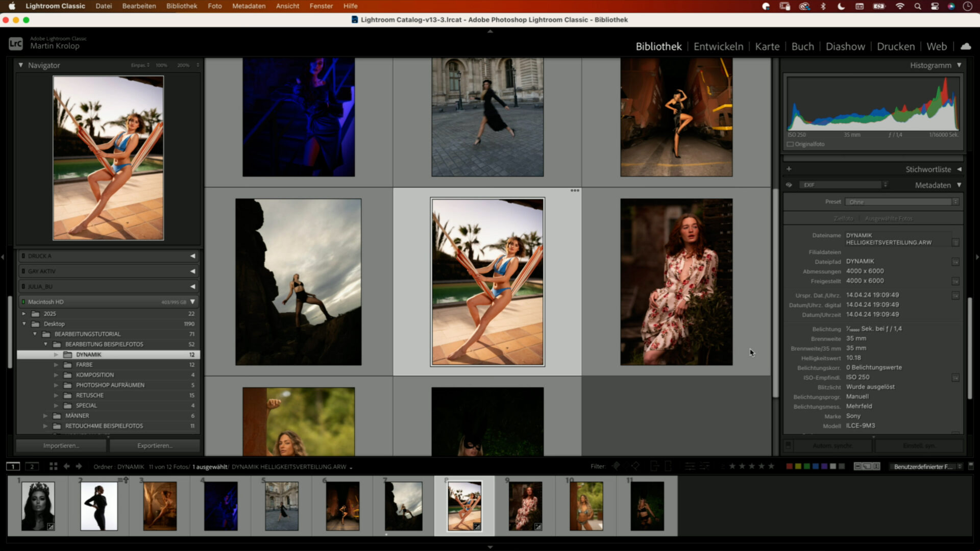Click the rating comparison symbol before the filter stars
This screenshot has height=551, width=980.
pos(722,466)
